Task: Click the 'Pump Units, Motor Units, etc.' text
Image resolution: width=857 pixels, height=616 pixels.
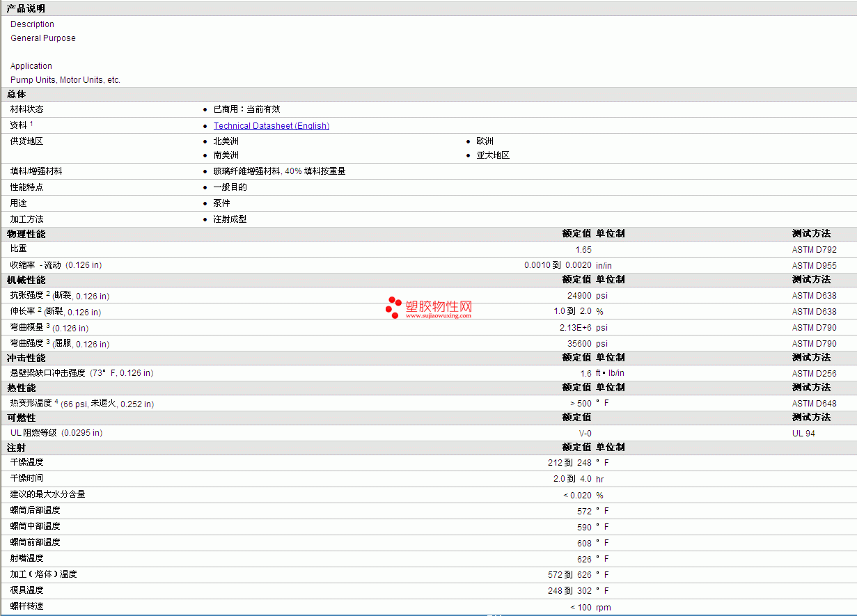Action: tap(65, 80)
